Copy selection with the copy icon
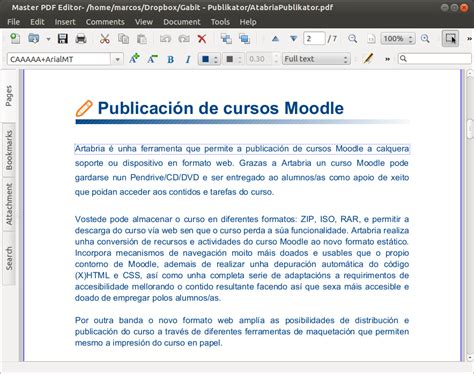This screenshot has height=374, width=474. click(x=123, y=39)
